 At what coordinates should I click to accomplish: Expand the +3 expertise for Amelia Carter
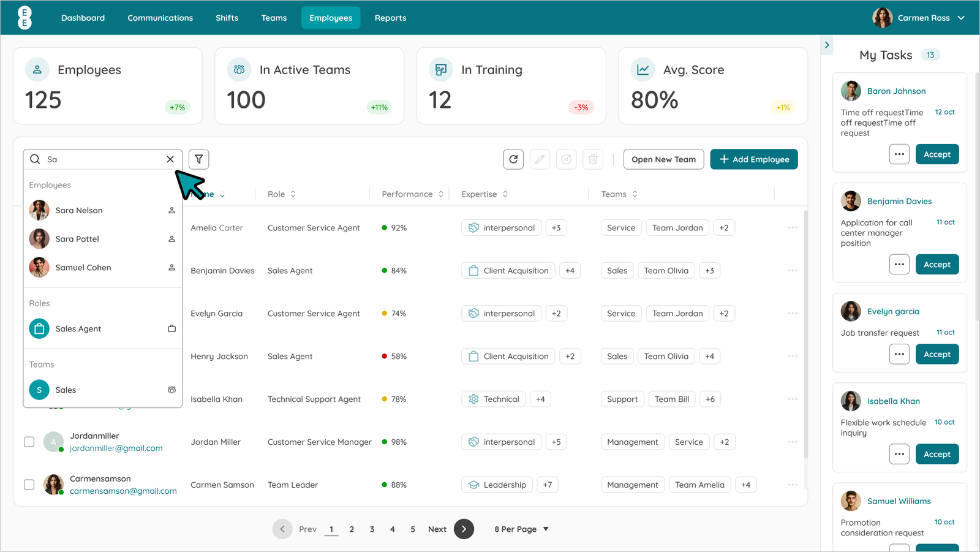click(x=556, y=228)
